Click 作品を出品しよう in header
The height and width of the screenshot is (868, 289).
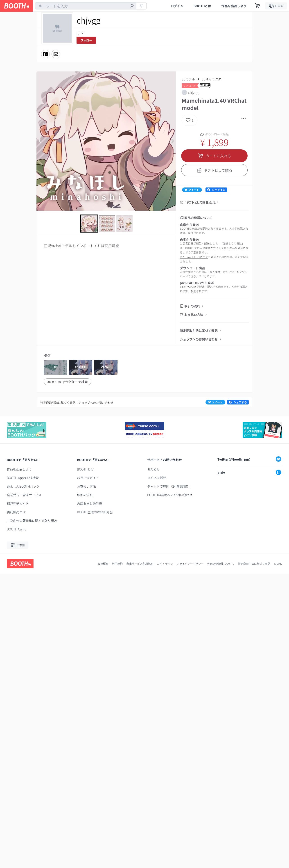[233, 6]
